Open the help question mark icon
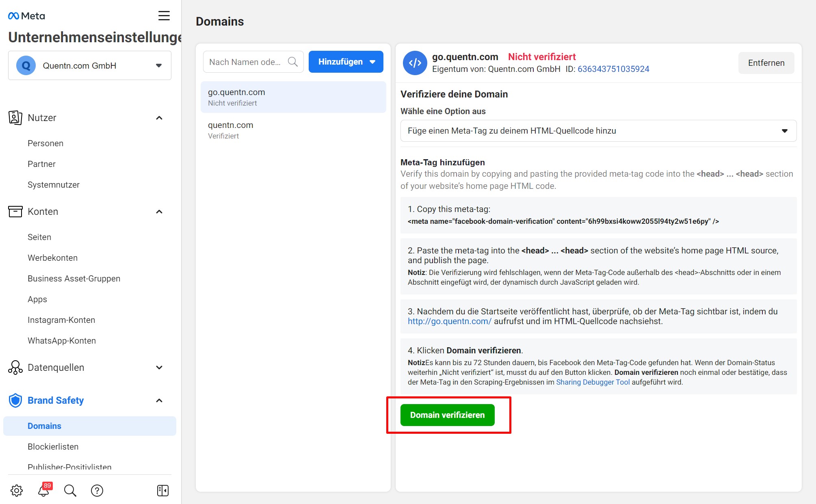The height and width of the screenshot is (504, 816). click(97, 491)
